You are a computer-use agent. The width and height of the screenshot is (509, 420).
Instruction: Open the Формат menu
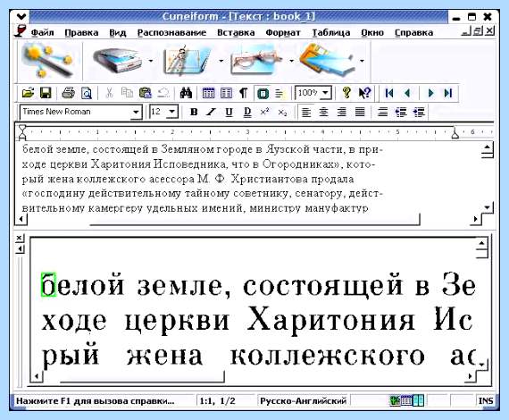(x=283, y=33)
